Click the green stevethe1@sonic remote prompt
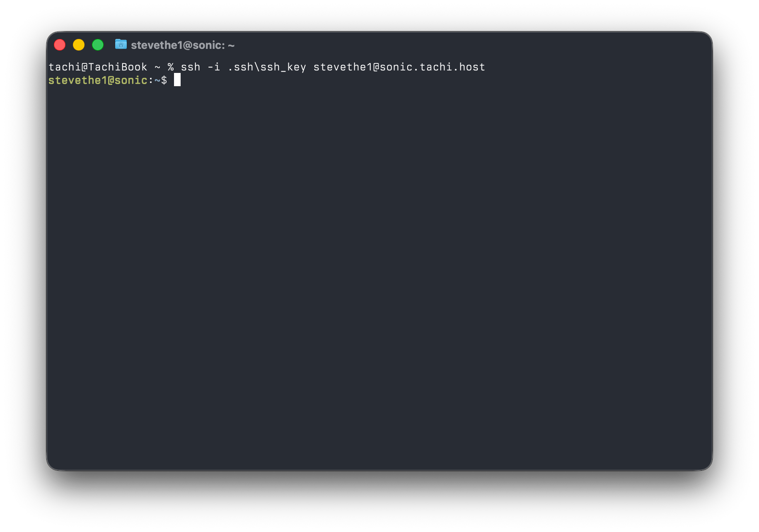Image resolution: width=759 pixels, height=532 pixels. [98, 80]
